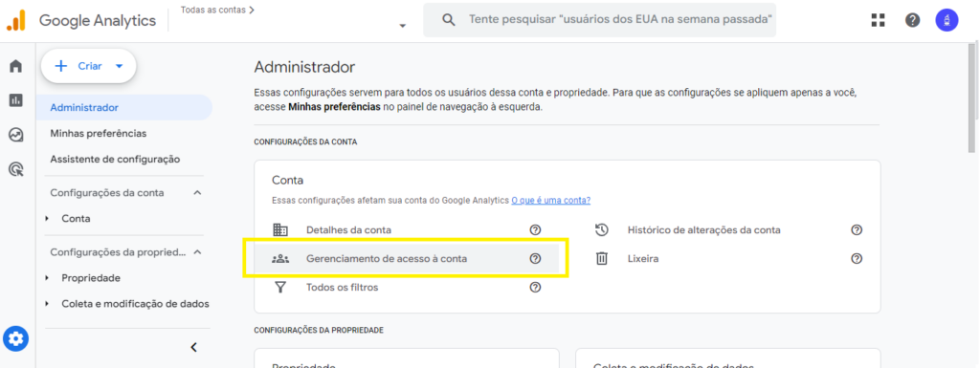Expand the Propriedade tree item

[47, 278]
